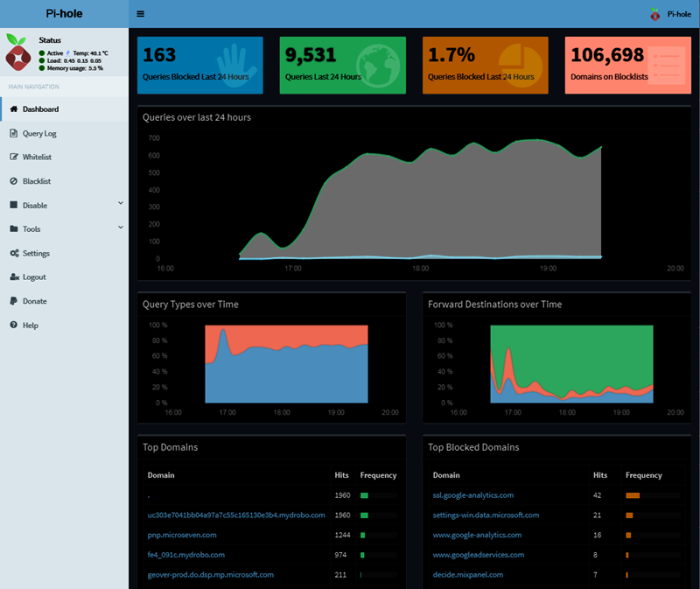Select the Disable menu item
This screenshot has height=589, width=700.
tap(64, 206)
